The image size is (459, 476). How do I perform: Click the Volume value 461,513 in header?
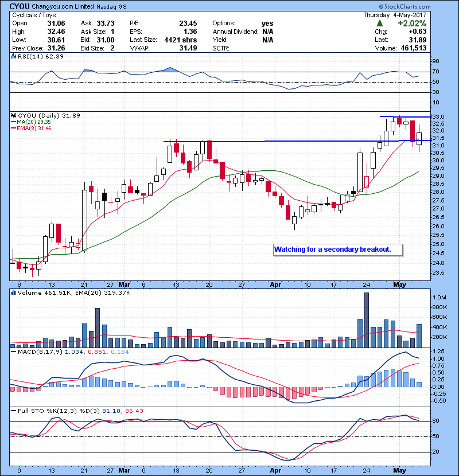point(414,48)
